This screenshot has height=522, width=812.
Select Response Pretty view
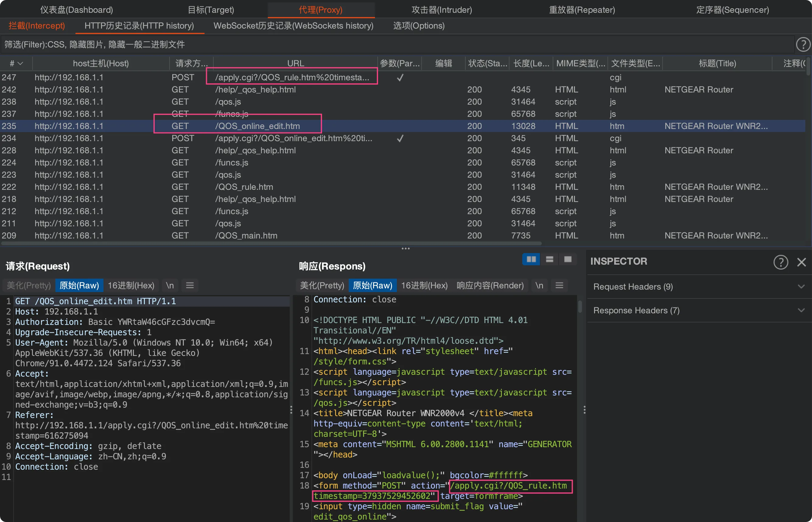[x=322, y=285]
